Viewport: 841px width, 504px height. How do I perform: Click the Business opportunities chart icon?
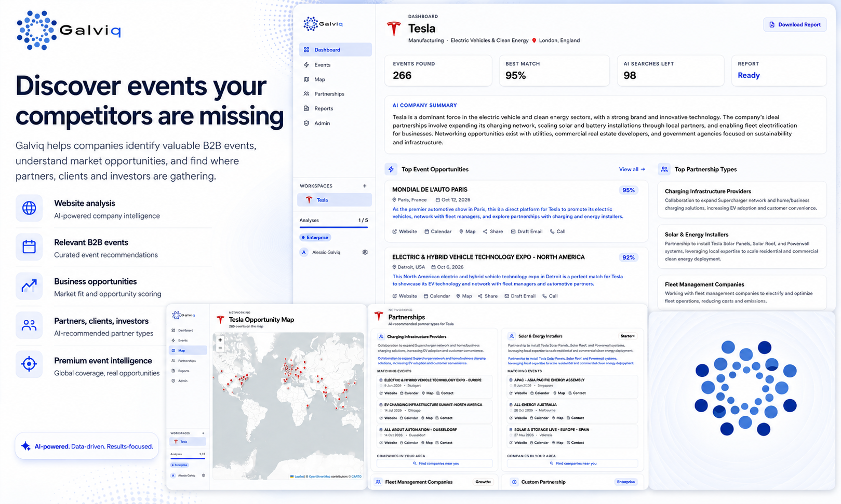pos(29,285)
